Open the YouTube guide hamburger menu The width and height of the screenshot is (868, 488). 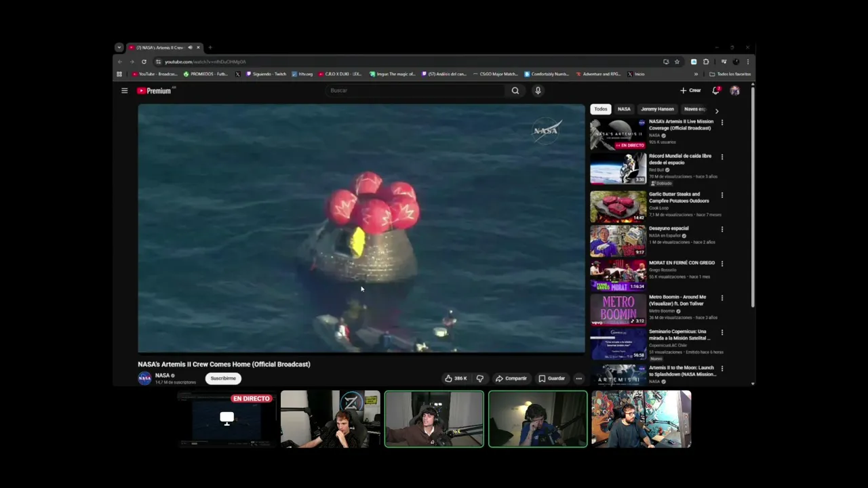124,90
